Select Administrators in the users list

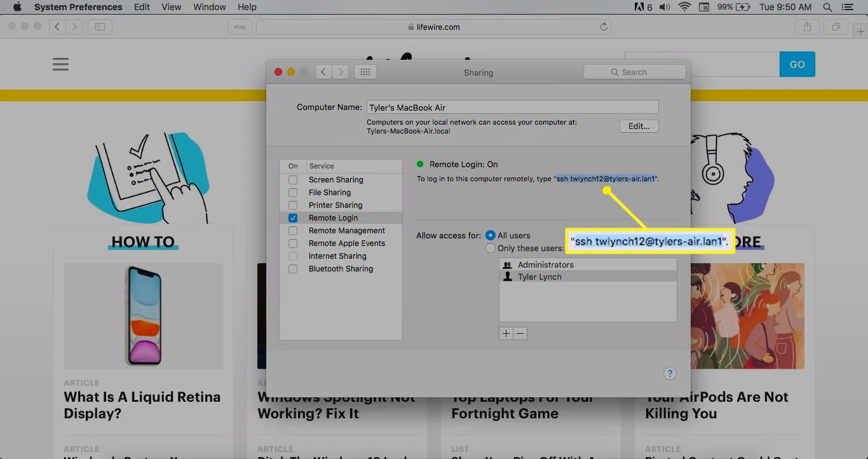coord(588,264)
